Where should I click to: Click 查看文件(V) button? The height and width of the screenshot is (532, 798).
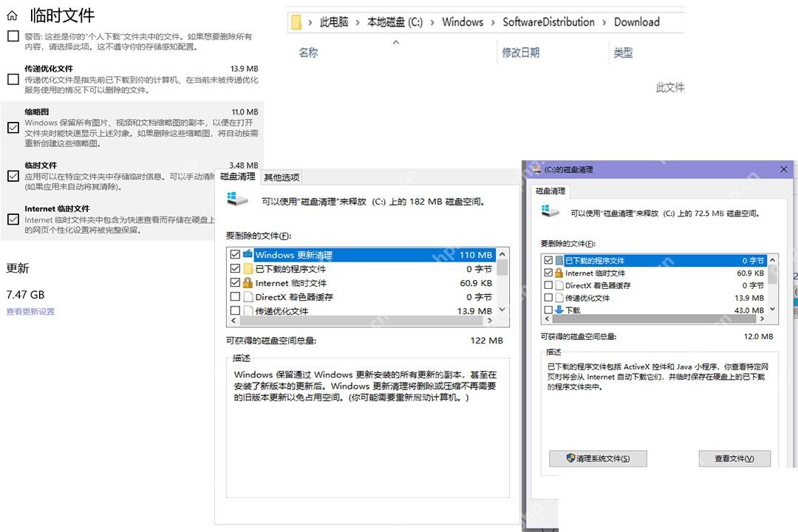click(x=734, y=459)
